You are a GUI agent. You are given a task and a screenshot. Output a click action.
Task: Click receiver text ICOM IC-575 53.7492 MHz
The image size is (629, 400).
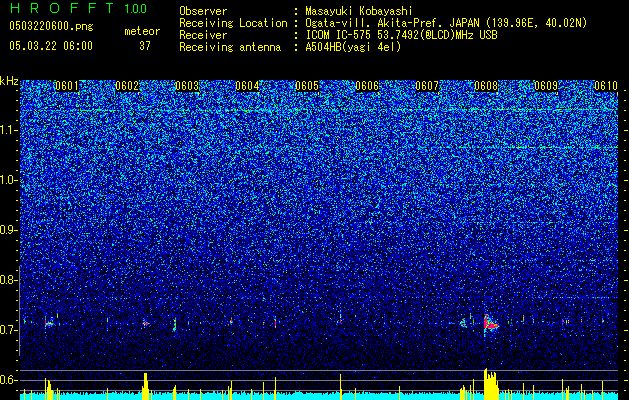[x=401, y=35]
